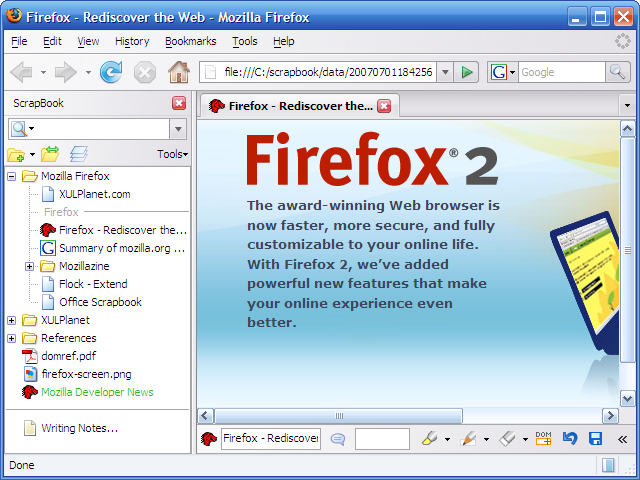Open the ScrapBook Tools menu

click(172, 154)
